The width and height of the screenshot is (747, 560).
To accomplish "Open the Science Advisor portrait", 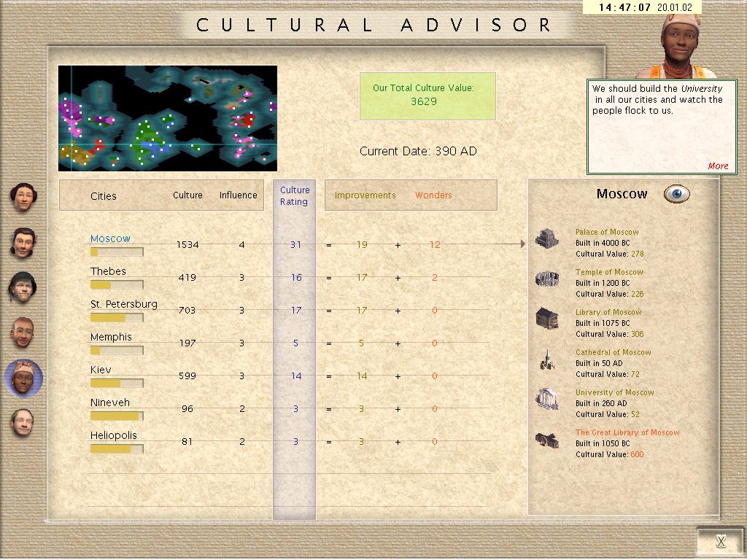I will click(23, 423).
